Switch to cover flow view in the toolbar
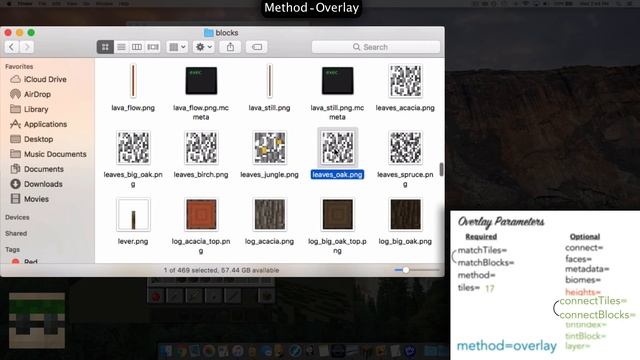The height and width of the screenshot is (360, 640). click(153, 47)
